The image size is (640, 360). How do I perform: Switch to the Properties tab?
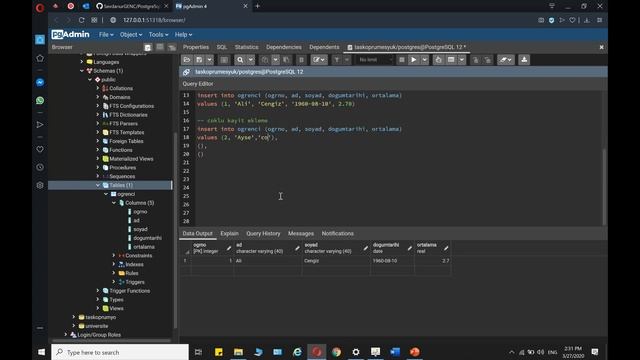click(x=196, y=47)
